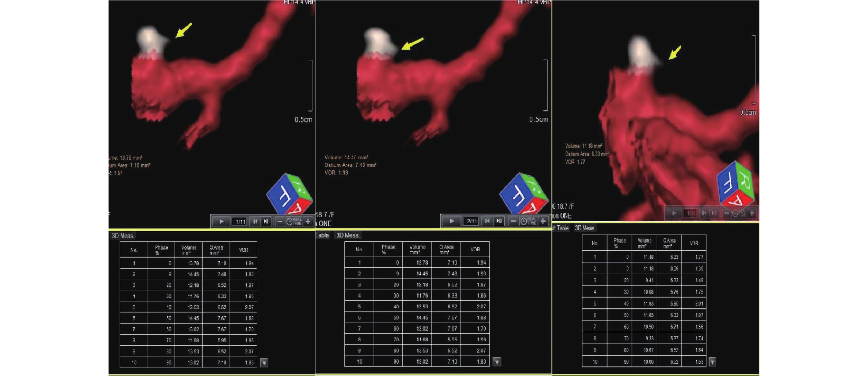The height and width of the screenshot is (376, 868).
Task: Advance to next frame in middle panel
Action: [x=499, y=221]
